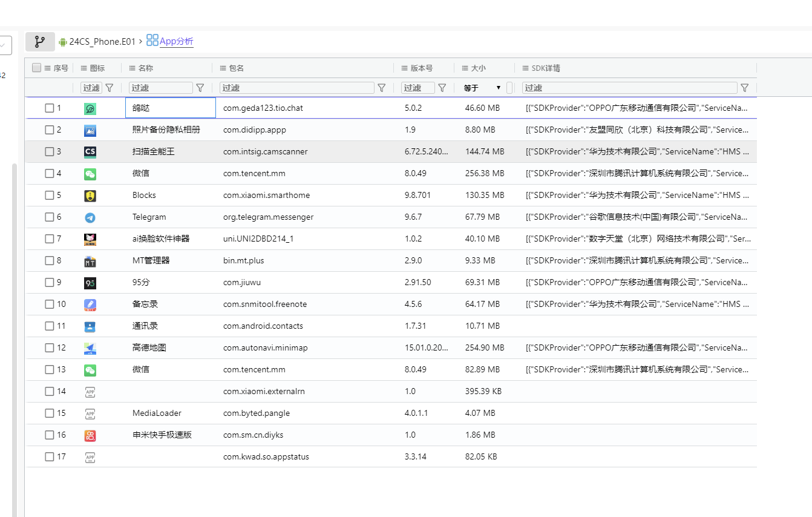Screen dimensions: 812x517
Task: Open the 版本号 column menu icon
Action: [405, 68]
